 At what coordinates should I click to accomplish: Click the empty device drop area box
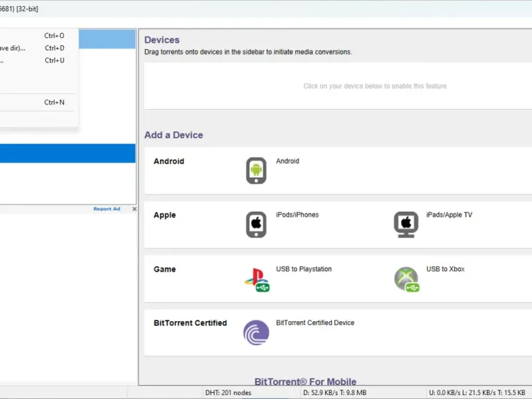[x=338, y=86]
